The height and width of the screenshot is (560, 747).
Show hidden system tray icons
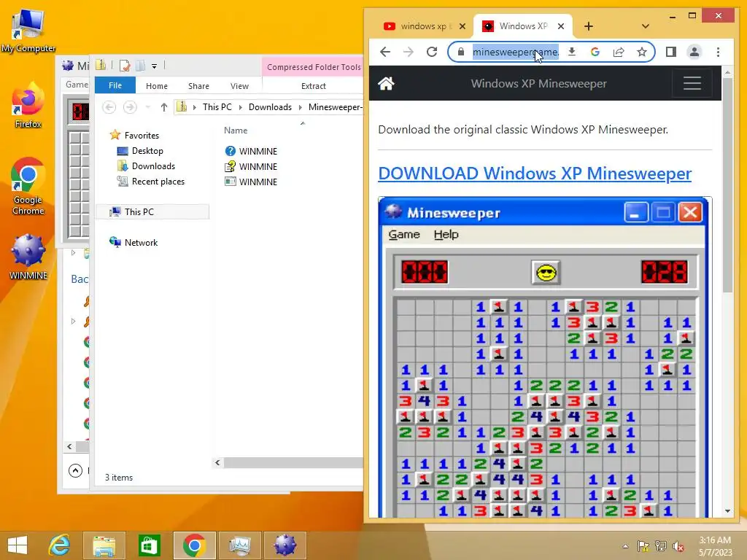[x=625, y=546]
